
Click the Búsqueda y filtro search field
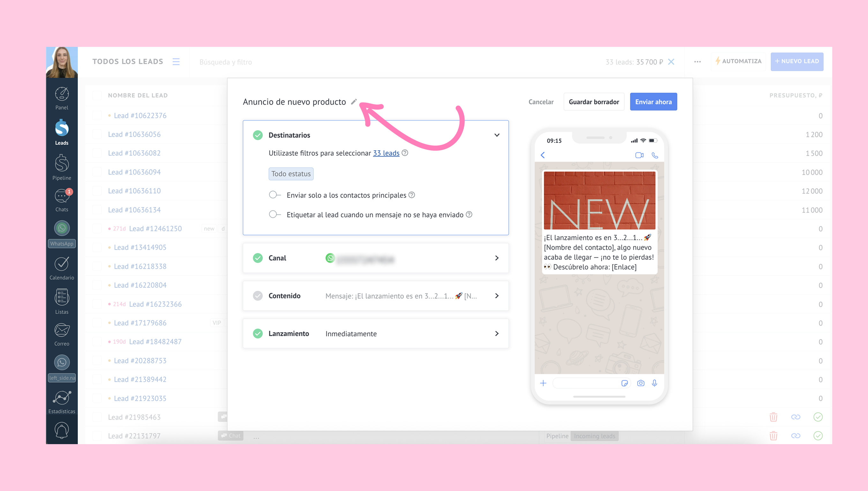(x=225, y=62)
